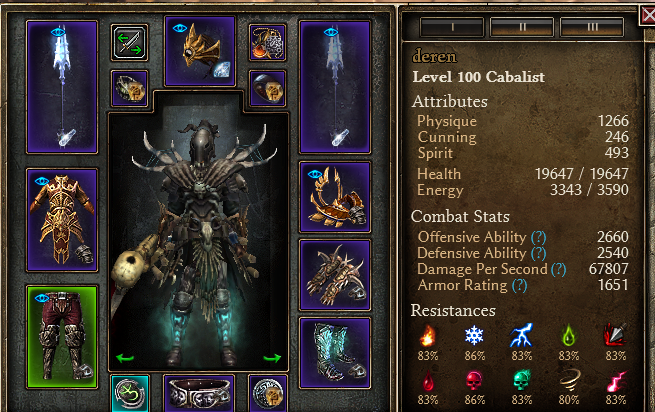This screenshot has width=655, height=412.
Task: Click the green relic slot
Action: pos(130,393)
